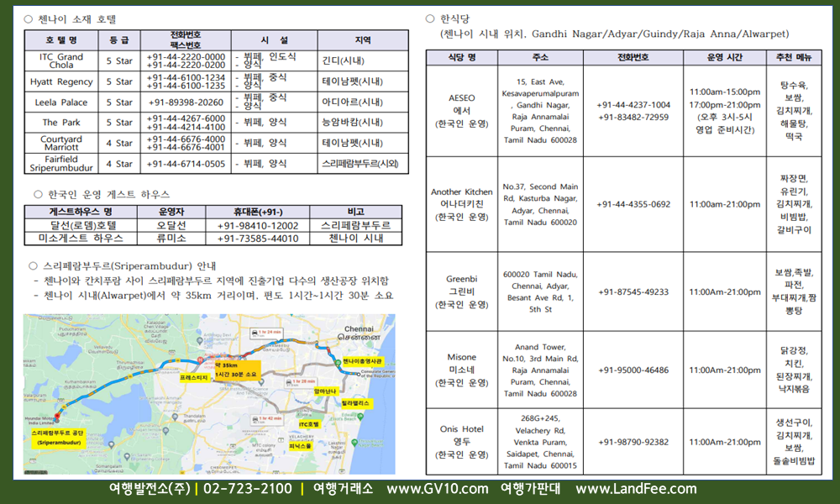Click the yellow '프레스티지' map label

[x=194, y=378]
